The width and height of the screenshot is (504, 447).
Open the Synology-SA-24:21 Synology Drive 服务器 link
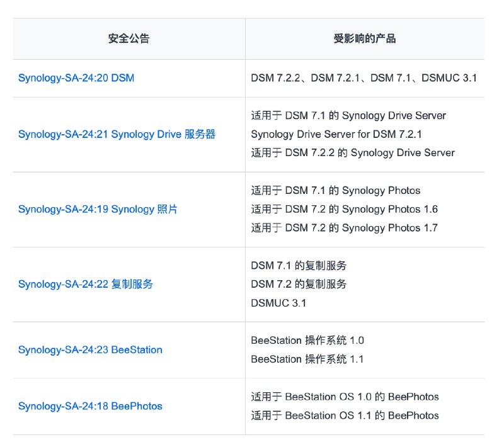[x=117, y=135]
